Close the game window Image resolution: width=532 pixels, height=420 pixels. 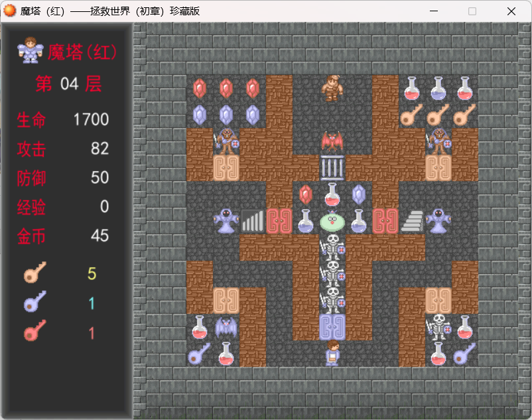tap(511, 11)
